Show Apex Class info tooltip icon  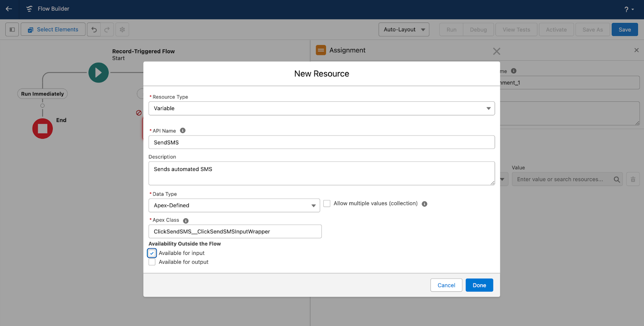coord(186,221)
